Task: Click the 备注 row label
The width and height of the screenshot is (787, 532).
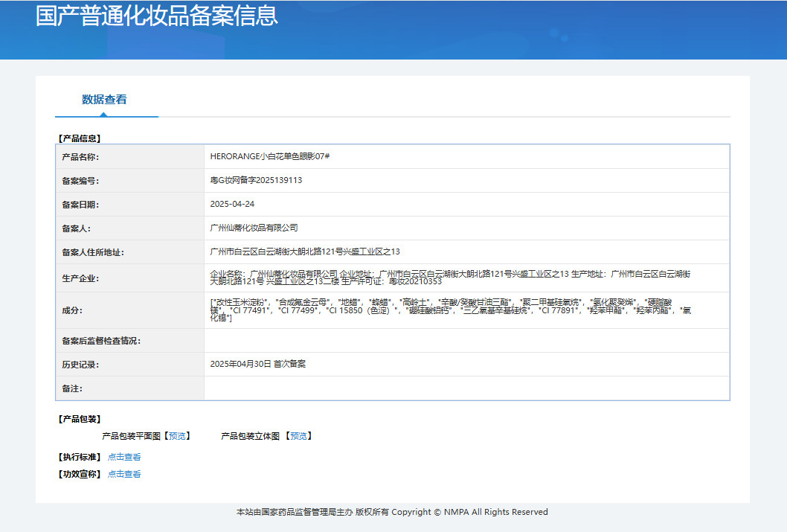Action: click(x=72, y=388)
